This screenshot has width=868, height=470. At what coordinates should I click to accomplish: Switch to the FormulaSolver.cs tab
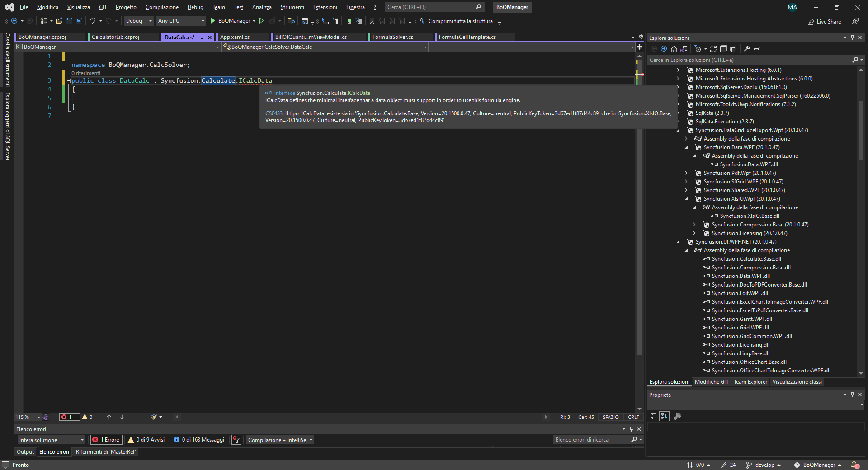click(x=392, y=37)
